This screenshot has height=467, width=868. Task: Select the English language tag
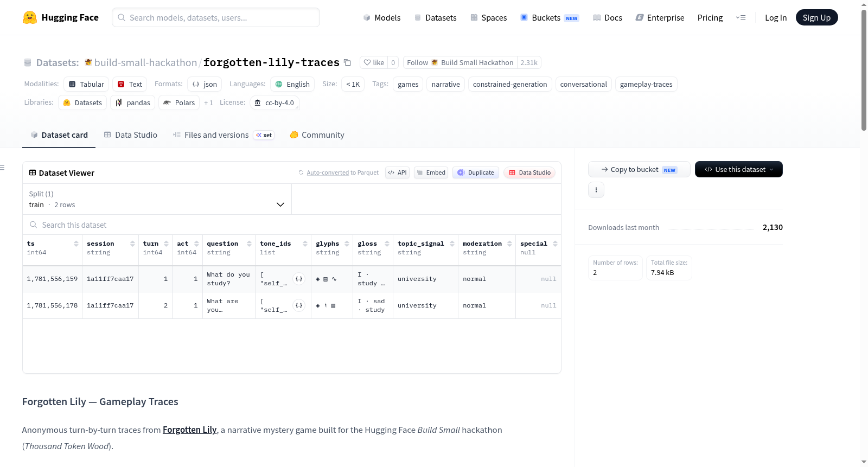click(x=292, y=84)
